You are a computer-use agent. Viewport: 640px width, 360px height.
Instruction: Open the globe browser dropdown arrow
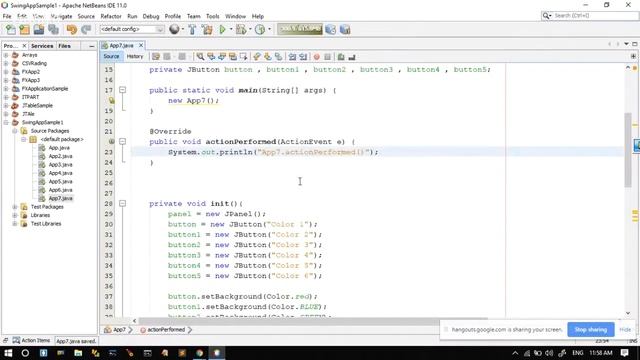182,29
